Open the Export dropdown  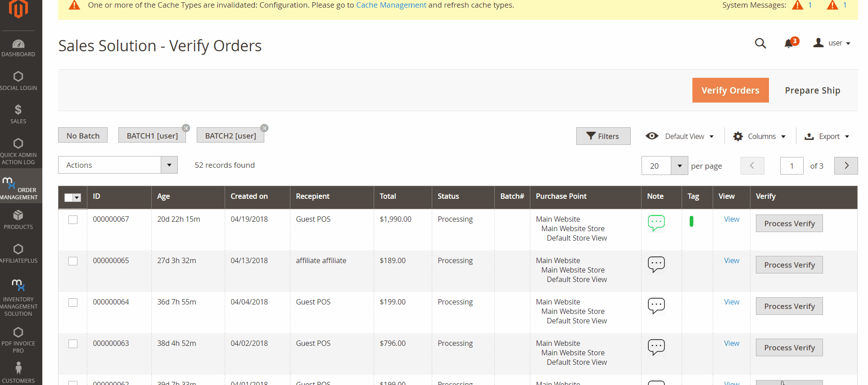coord(827,136)
